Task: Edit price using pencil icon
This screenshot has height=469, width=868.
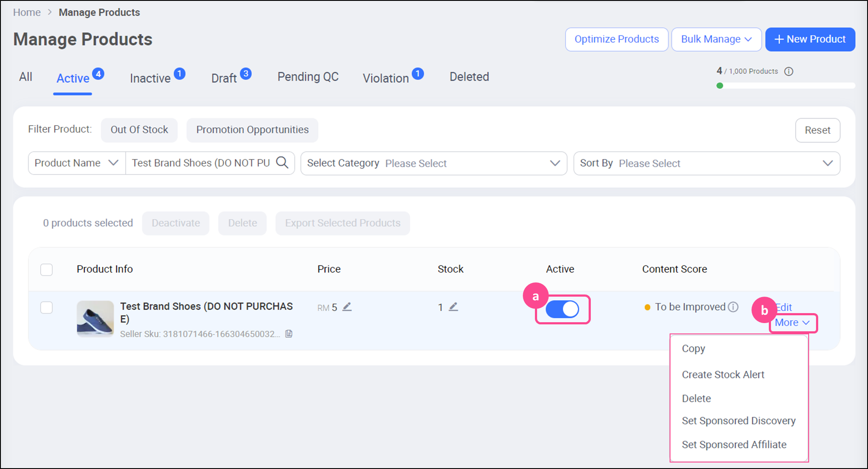Action: (x=347, y=307)
